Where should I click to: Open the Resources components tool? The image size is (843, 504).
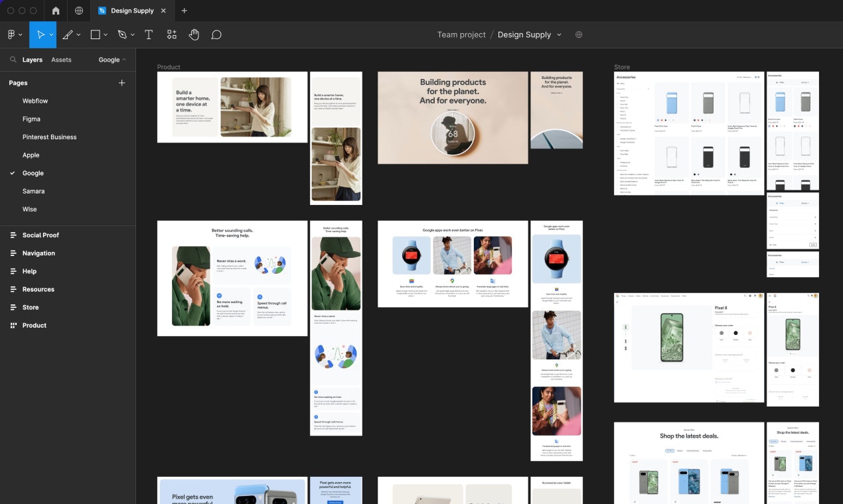point(172,34)
